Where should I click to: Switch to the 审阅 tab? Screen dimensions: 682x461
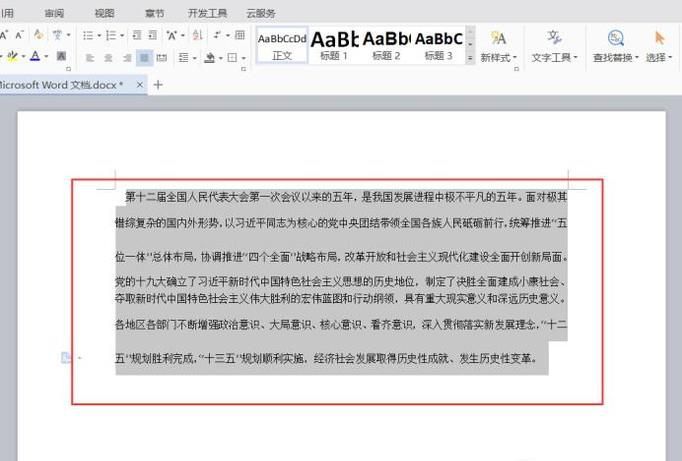(x=54, y=13)
